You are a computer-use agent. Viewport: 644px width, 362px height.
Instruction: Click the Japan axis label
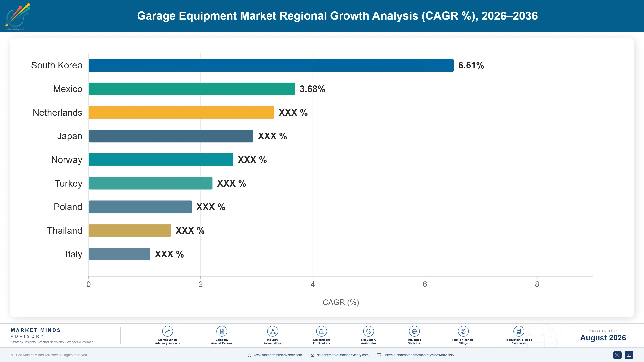point(70,136)
